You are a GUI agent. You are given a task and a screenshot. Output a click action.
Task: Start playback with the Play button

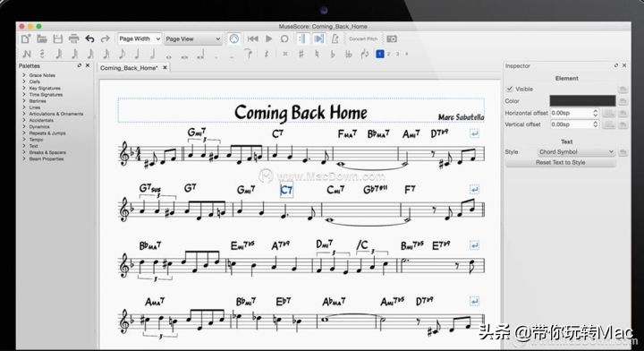point(269,39)
